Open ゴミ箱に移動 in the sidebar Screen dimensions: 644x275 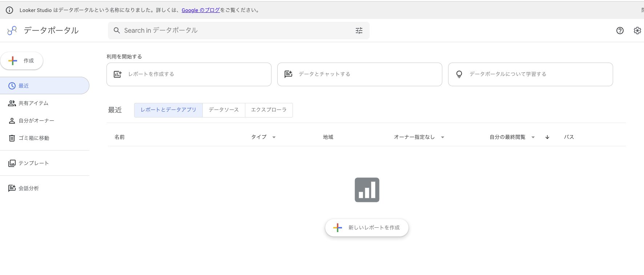(x=44, y=138)
